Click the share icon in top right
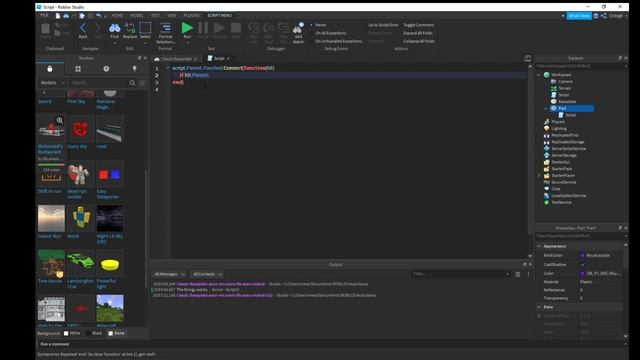Viewport: 640px width, 360px height. pos(604,16)
